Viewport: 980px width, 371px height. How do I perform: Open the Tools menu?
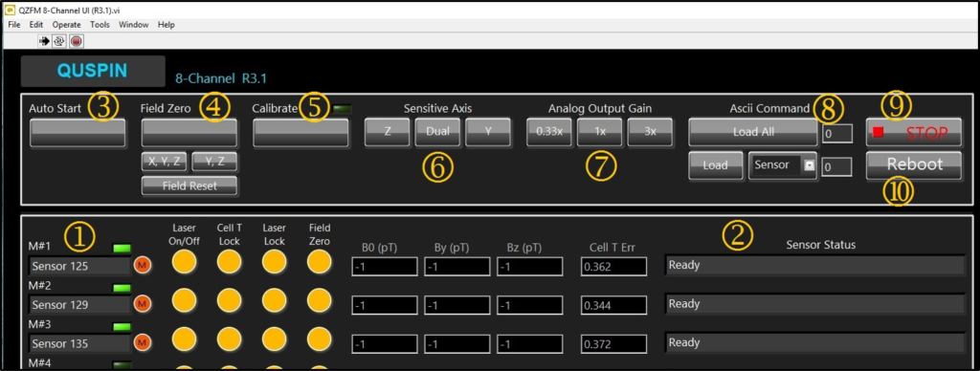[100, 25]
